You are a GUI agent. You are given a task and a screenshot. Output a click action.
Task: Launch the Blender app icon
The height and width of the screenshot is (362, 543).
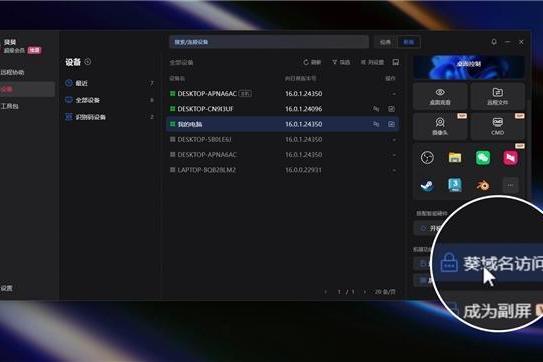[x=483, y=185]
